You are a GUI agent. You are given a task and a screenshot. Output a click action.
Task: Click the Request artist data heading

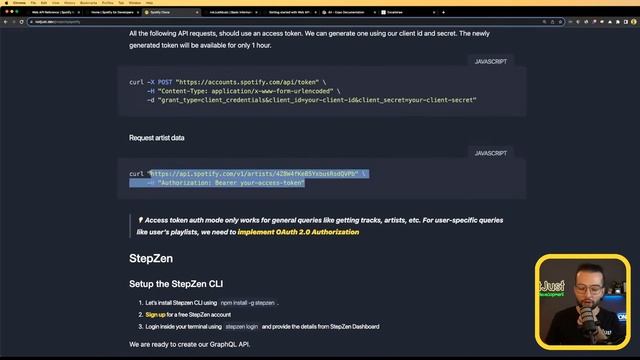(157, 138)
